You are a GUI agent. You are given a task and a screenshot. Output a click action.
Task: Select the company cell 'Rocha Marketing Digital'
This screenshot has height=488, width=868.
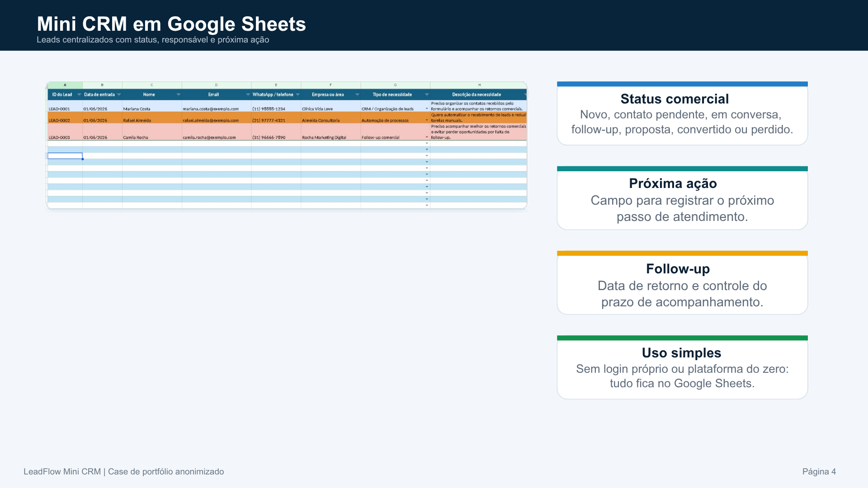pos(331,132)
